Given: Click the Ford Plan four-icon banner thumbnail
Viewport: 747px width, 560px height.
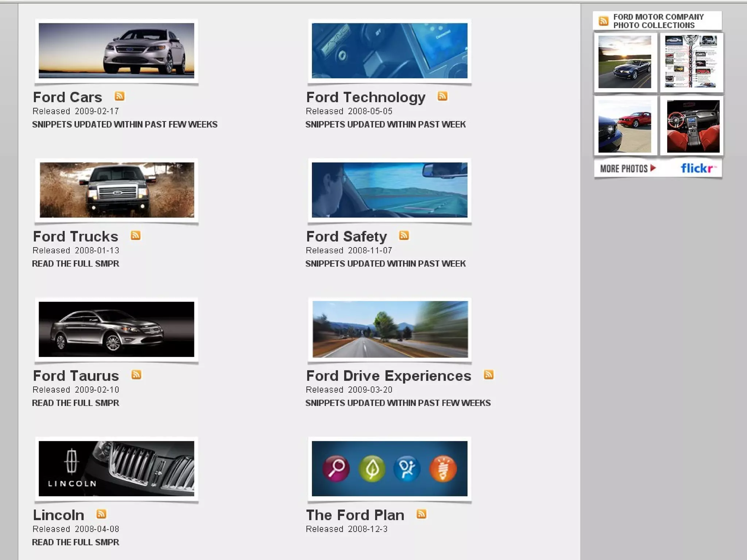Looking at the screenshot, I should click(x=389, y=468).
